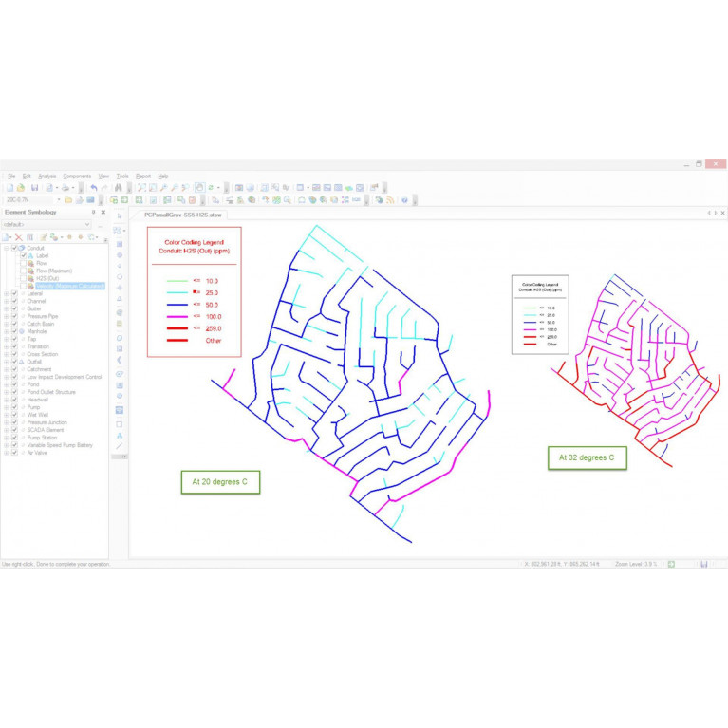728x728 pixels.
Task: Switch to the PCPsmallGrav-SSS-H2S.stsw tab
Action: click(x=182, y=215)
